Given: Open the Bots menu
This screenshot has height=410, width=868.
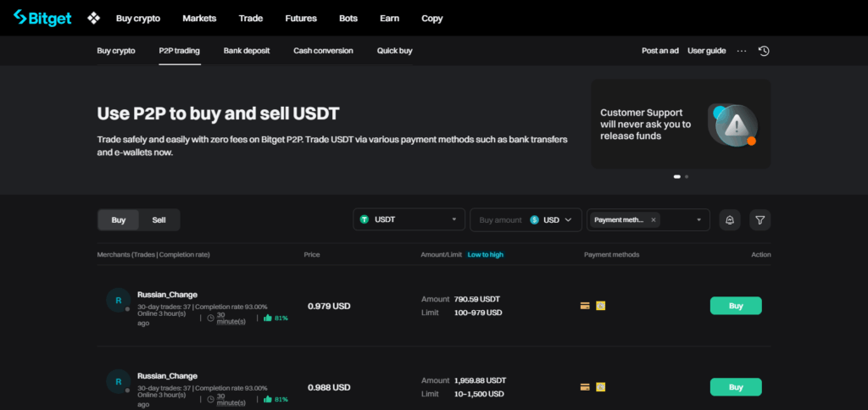Looking at the screenshot, I should coord(348,19).
